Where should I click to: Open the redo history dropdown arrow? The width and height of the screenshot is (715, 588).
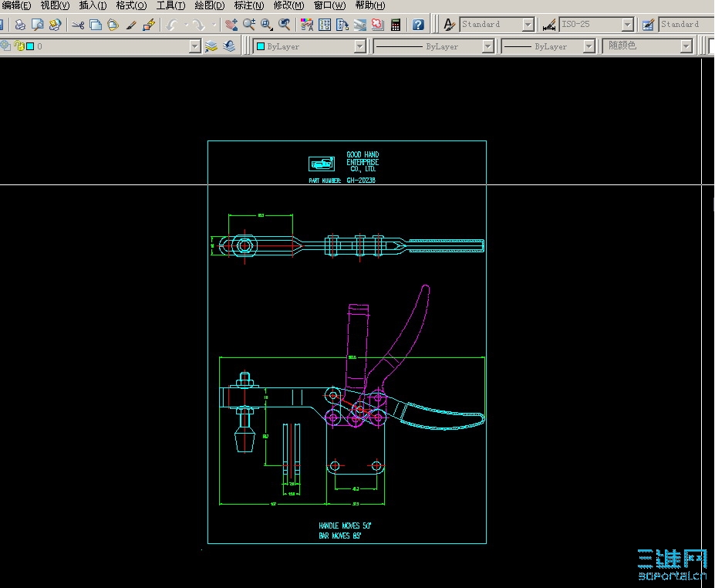214,25
